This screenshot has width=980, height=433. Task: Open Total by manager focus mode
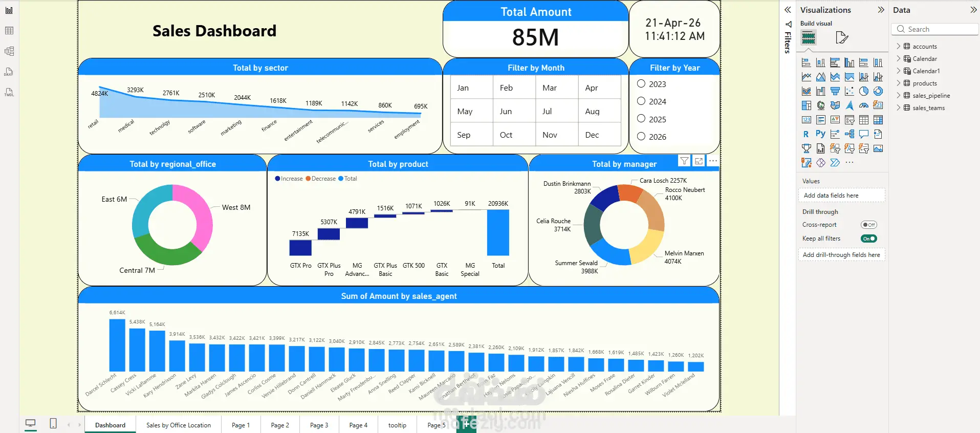coord(699,161)
